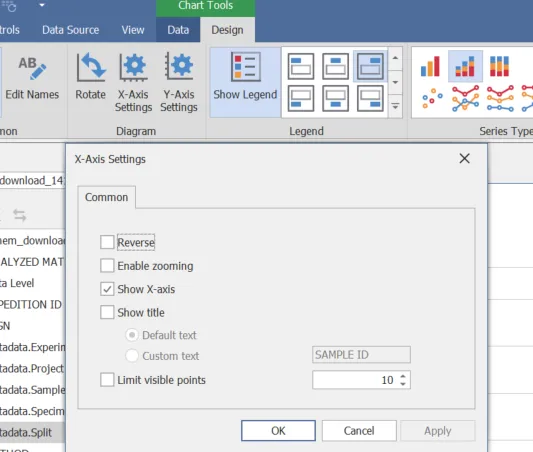This screenshot has width=533, height=452.
Task: Select the em_download list item
Action: coord(33,241)
